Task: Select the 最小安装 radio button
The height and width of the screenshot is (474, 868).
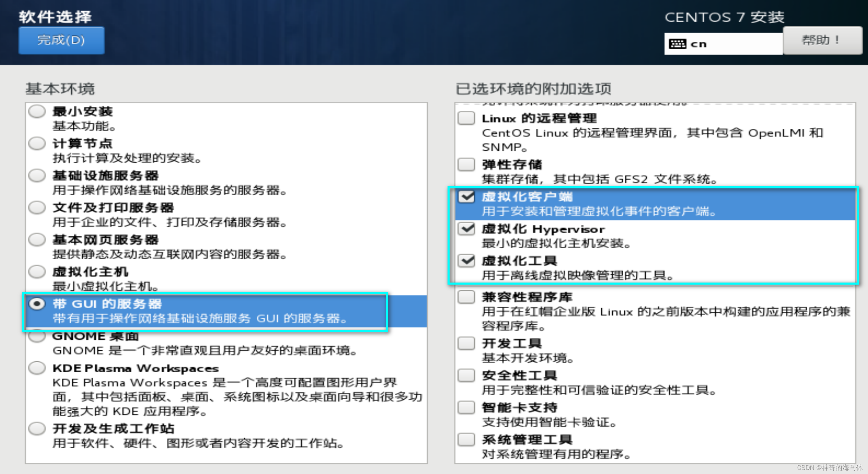Action: 37,111
